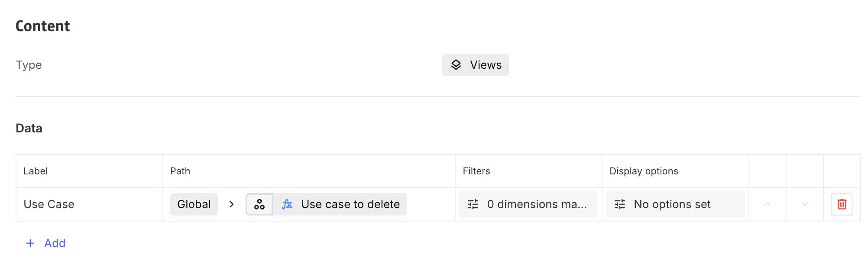Delete the Use Case row with trash icon
Viewport: 868px width, 270px height.
pos(842,204)
